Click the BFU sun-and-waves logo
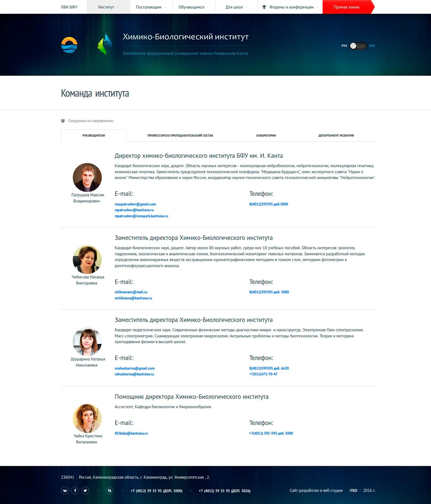Viewport: 431px width, 504px height. click(69, 45)
